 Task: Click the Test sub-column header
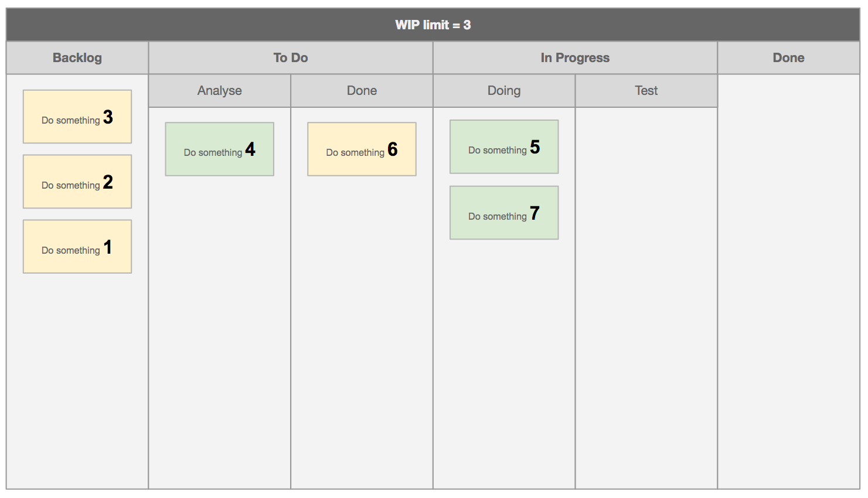coord(646,90)
